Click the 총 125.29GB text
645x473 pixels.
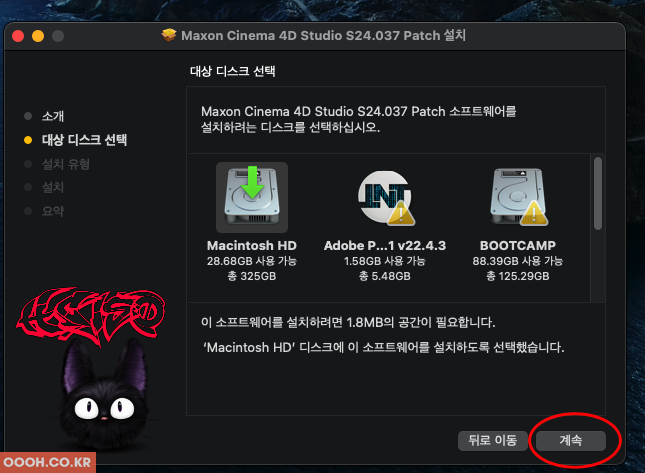(x=518, y=276)
